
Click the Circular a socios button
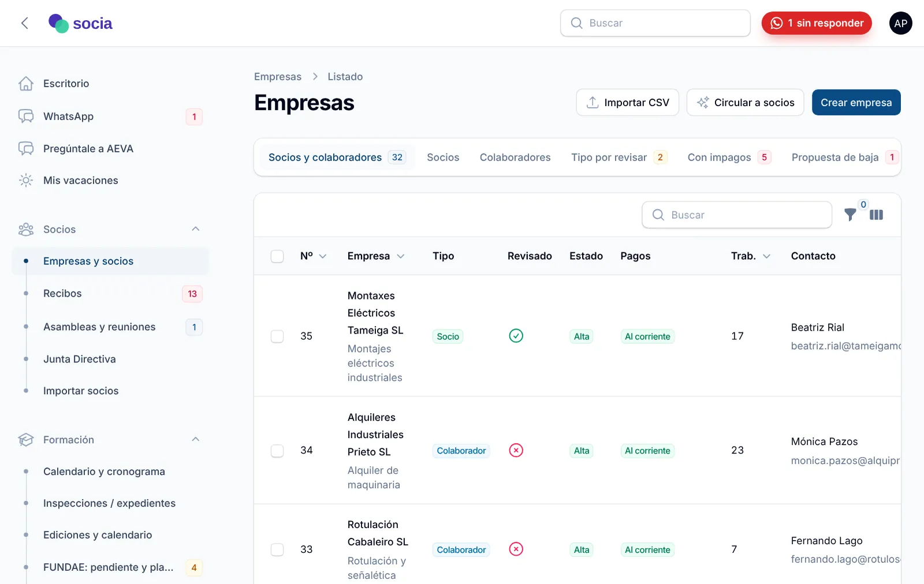tap(745, 103)
